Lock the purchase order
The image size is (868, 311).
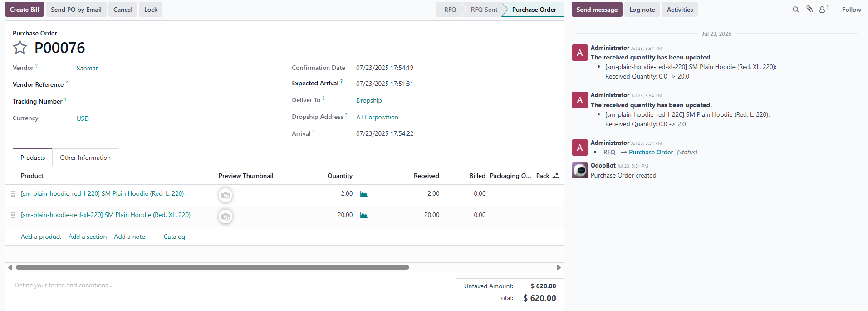(x=151, y=10)
